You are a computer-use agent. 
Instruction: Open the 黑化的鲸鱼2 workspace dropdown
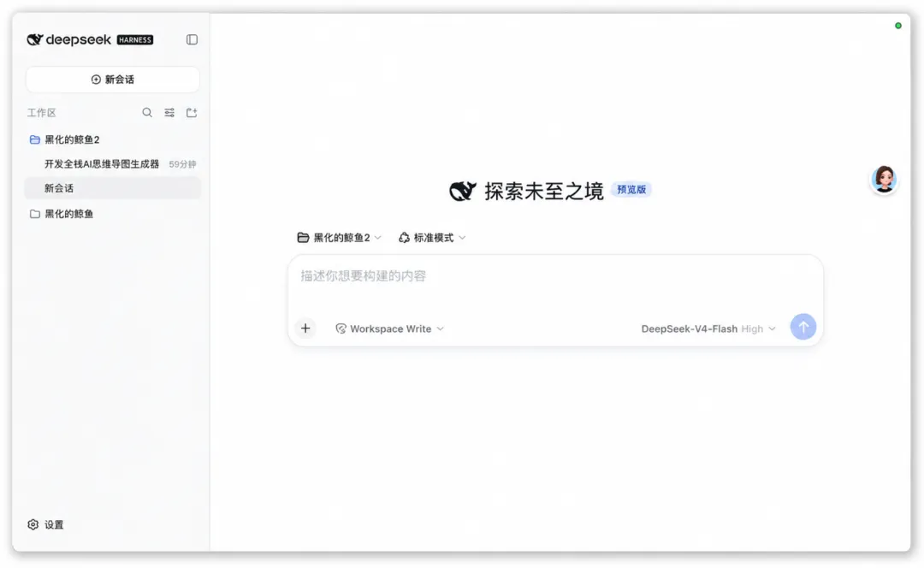pyautogui.click(x=340, y=238)
